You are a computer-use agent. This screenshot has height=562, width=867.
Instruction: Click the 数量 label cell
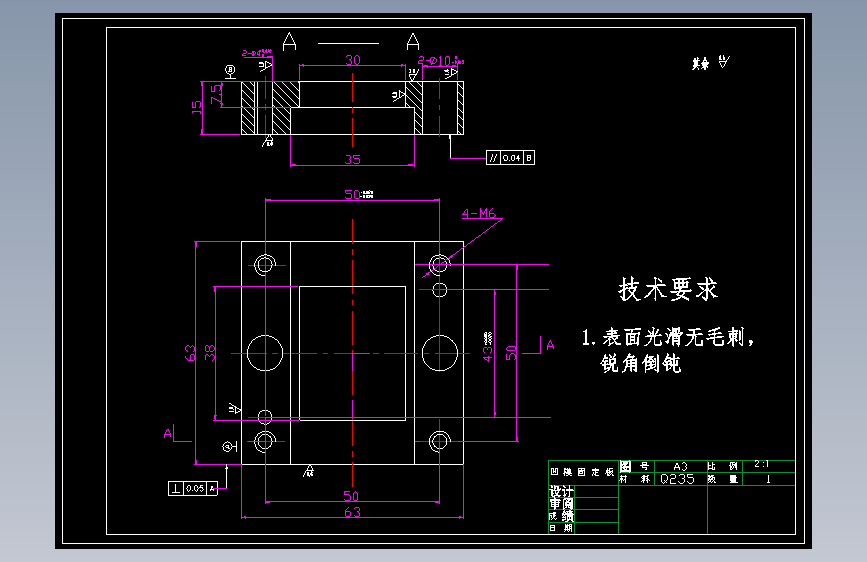pyautogui.click(x=723, y=479)
